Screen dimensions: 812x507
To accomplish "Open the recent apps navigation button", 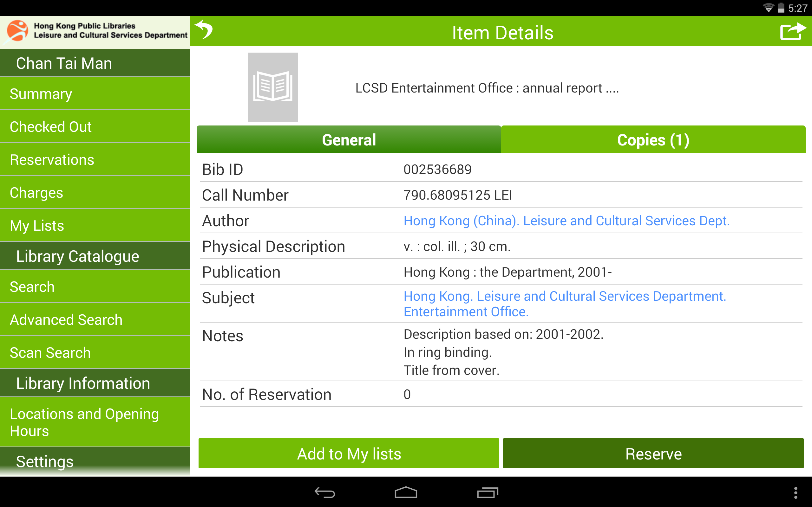I will point(488,492).
